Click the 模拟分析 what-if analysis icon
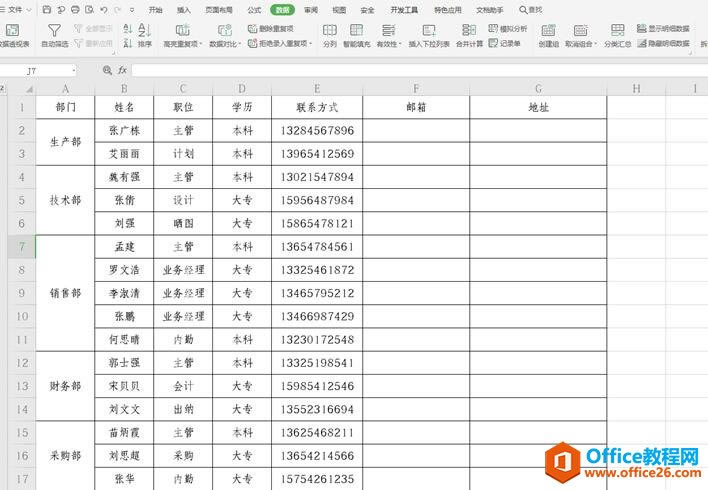The width and height of the screenshot is (708, 490). pyautogui.click(x=508, y=28)
